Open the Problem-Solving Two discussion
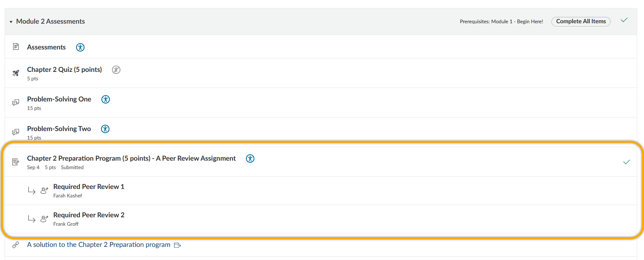This screenshot has width=644, height=260. pos(59,129)
